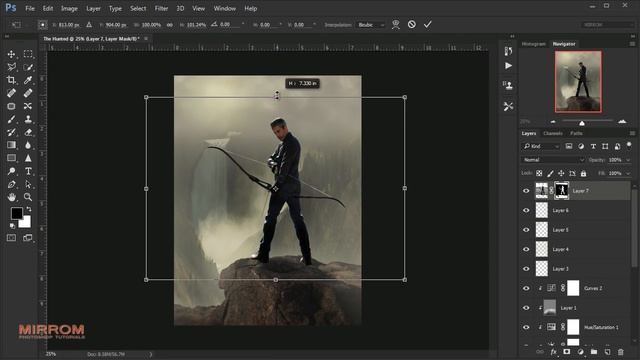Viewport: 640px width, 360px height.
Task: Expand status bar info arrow
Action: pyautogui.click(x=151, y=354)
